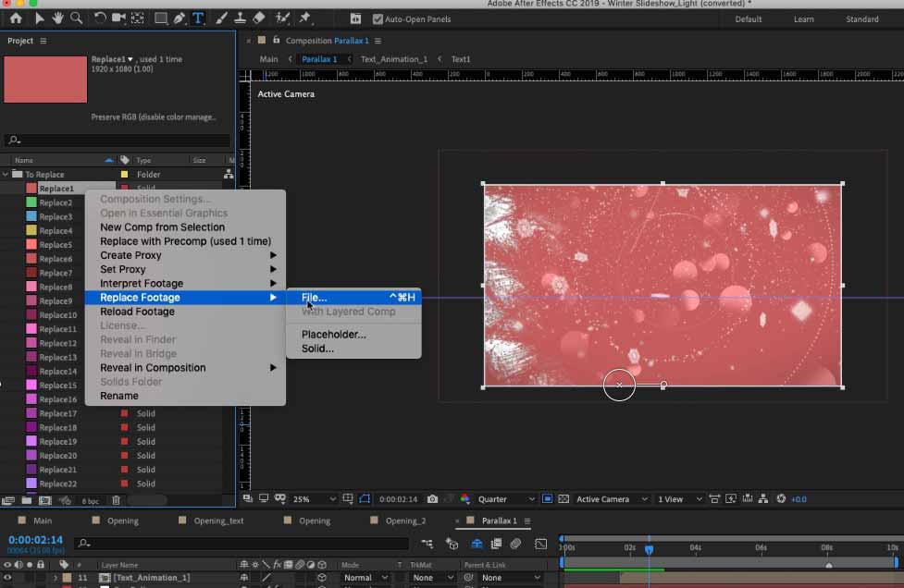Take snapshot with the camera icon
This screenshot has width=904, height=588.
(432, 498)
